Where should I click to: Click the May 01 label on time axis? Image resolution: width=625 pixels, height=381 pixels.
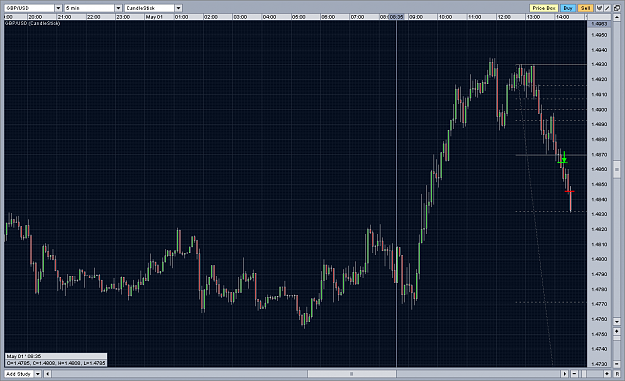coord(154,17)
